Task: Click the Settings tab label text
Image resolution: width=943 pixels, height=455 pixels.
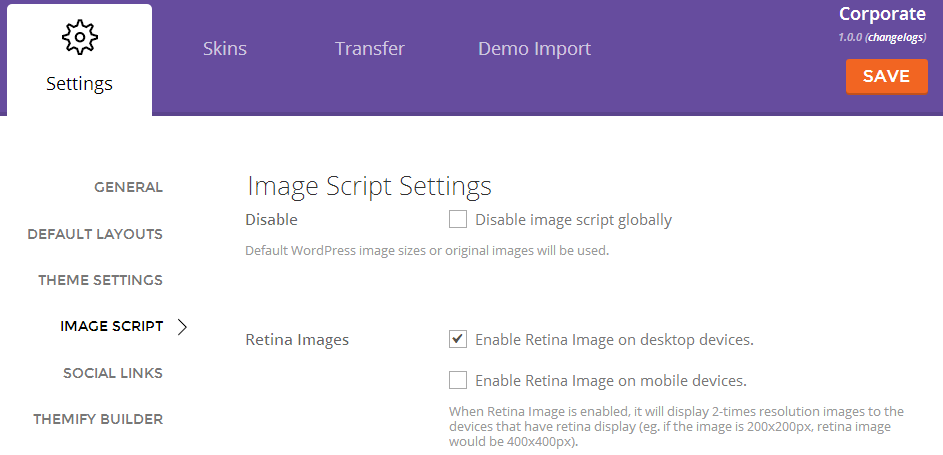Action: (x=79, y=84)
